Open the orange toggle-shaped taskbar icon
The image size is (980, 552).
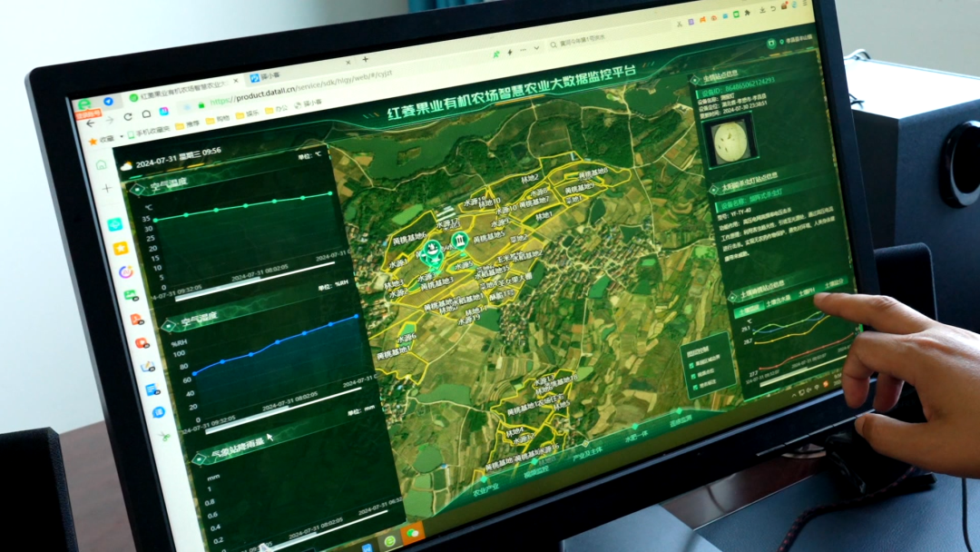[x=413, y=533]
